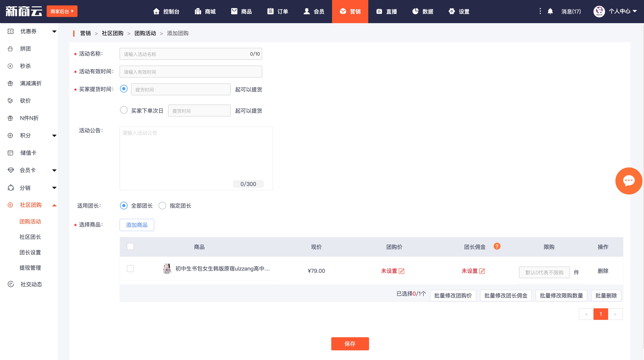
Task: Select the 买家下单次日 radio button
Action: click(x=124, y=110)
